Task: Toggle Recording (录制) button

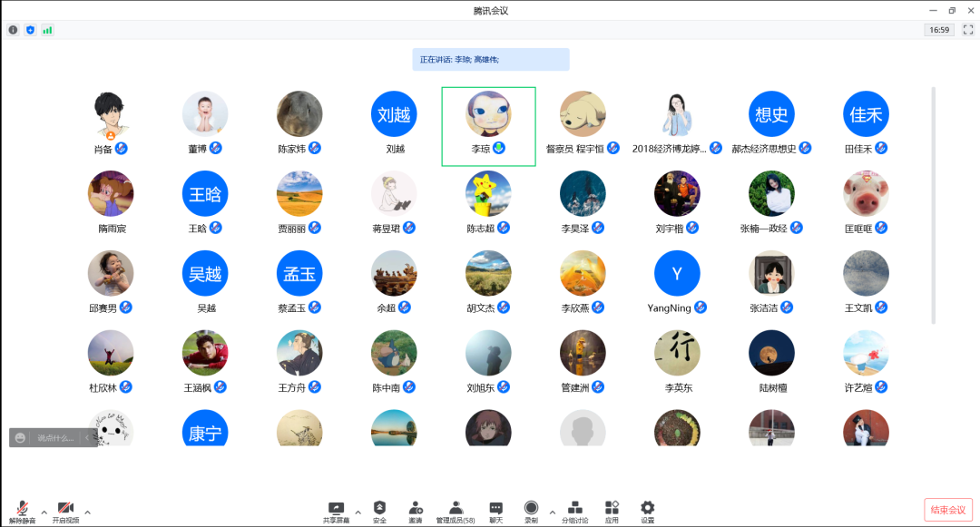Action: tap(531, 510)
